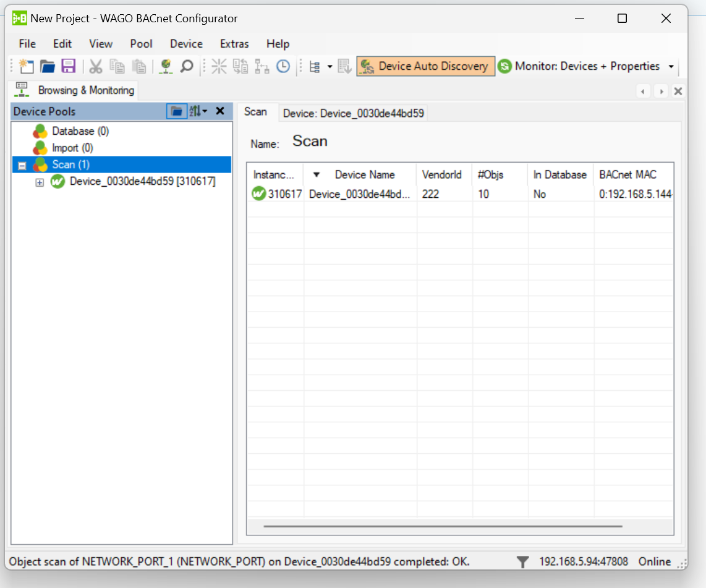Click the list with down arrow icon

[x=345, y=66]
